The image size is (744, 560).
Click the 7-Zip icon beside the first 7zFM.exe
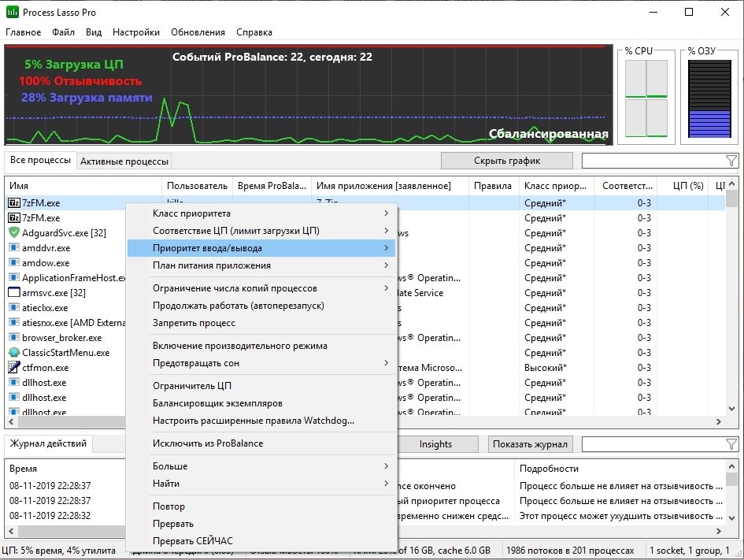click(x=14, y=202)
